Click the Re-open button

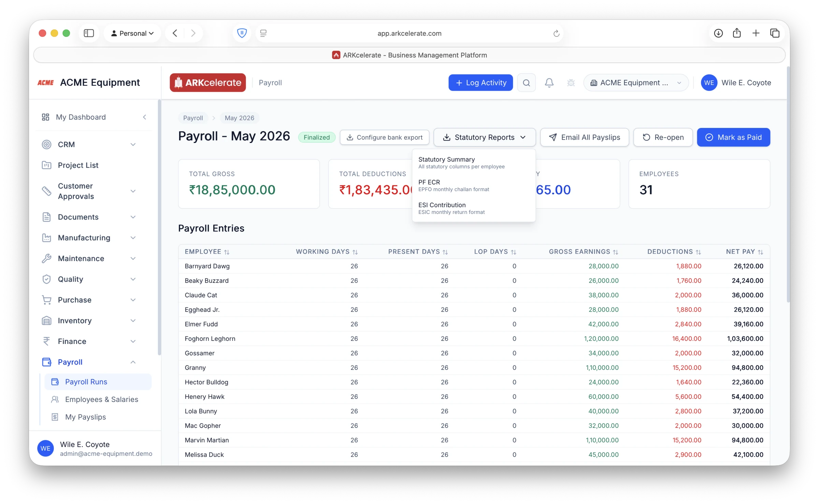pos(663,137)
